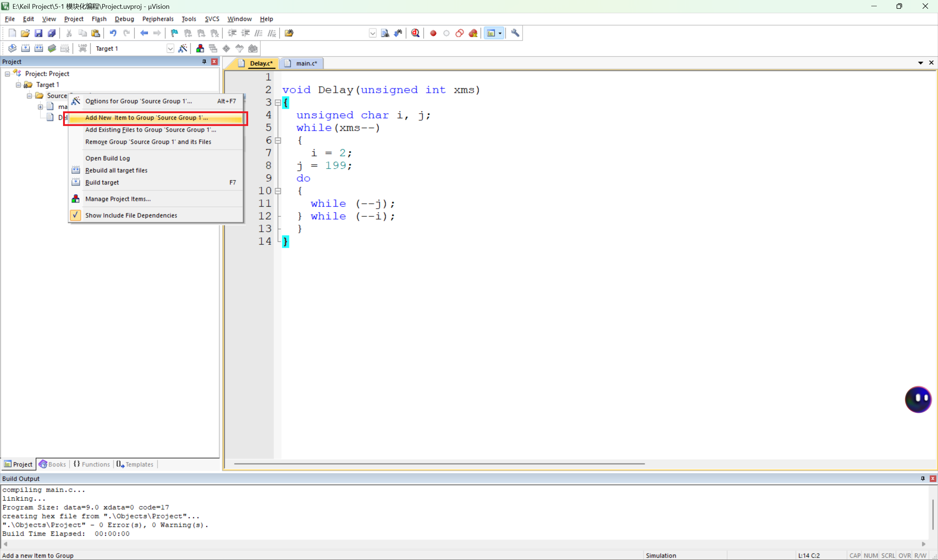
Task: Switch to the main.c* editor tab
Action: tap(306, 63)
